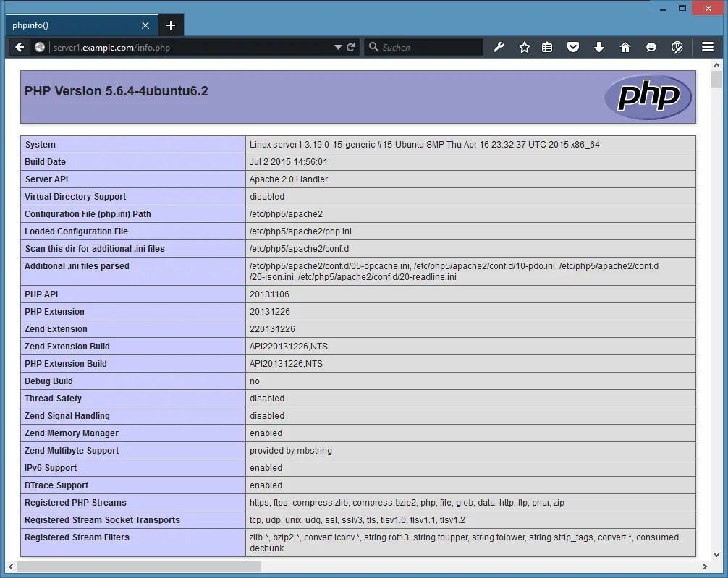Image resolution: width=728 pixels, height=578 pixels.
Task: Click 'PHP Extension Build' label
Action: click(65, 364)
